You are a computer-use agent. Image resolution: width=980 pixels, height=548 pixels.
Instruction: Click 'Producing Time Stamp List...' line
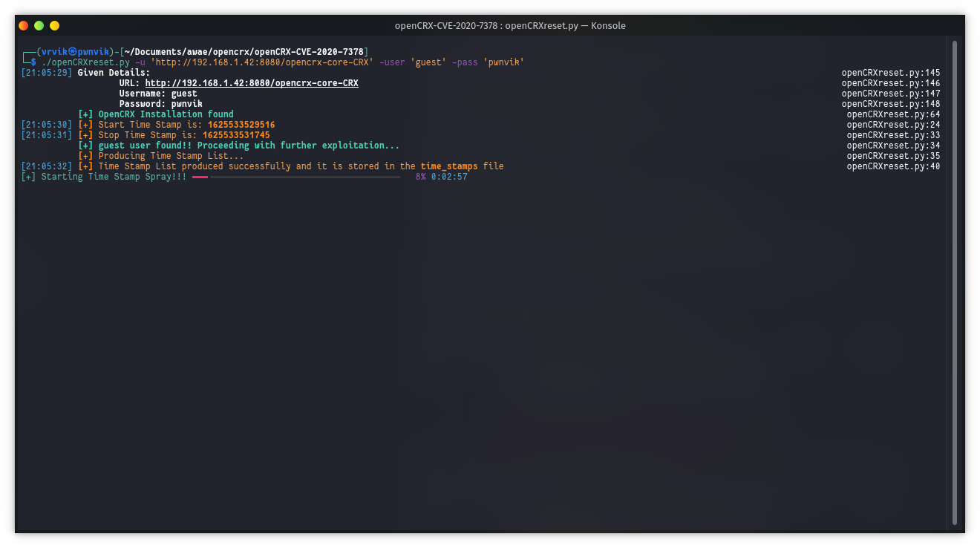click(x=161, y=156)
